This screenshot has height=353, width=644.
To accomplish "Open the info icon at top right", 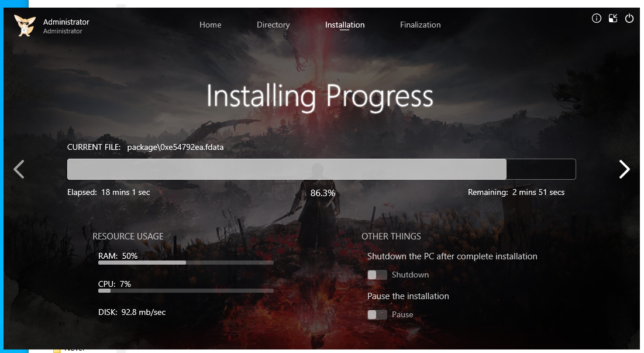I will tap(597, 18).
